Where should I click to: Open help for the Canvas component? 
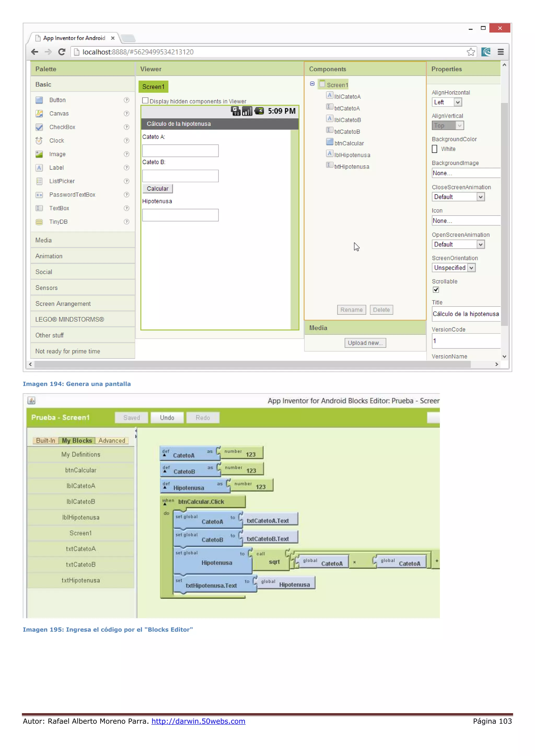[x=126, y=114]
